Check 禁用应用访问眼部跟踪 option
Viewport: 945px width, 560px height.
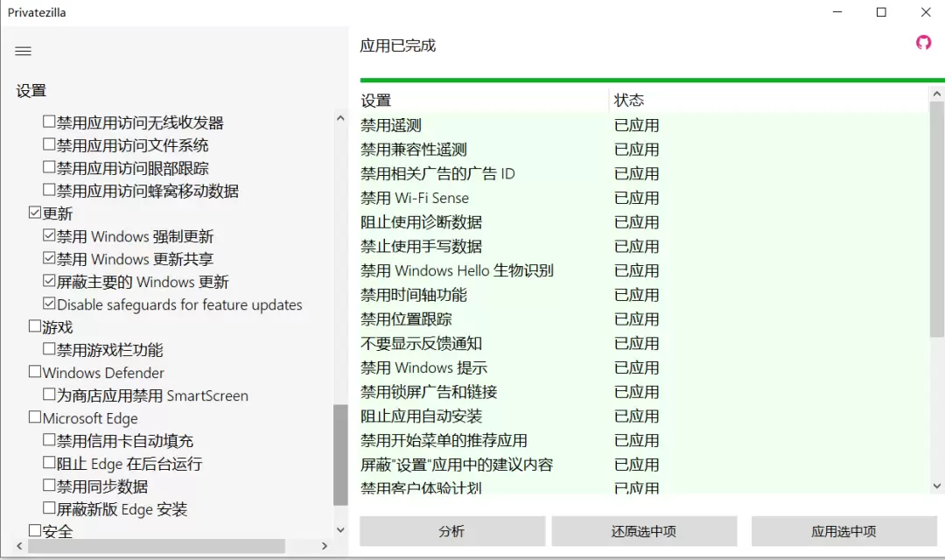click(49, 167)
